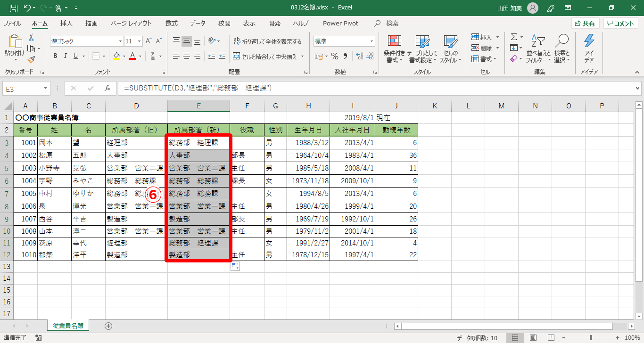Decrease font size with the smaller A icon
Viewport: 644px width, 343px height.
coord(159,41)
